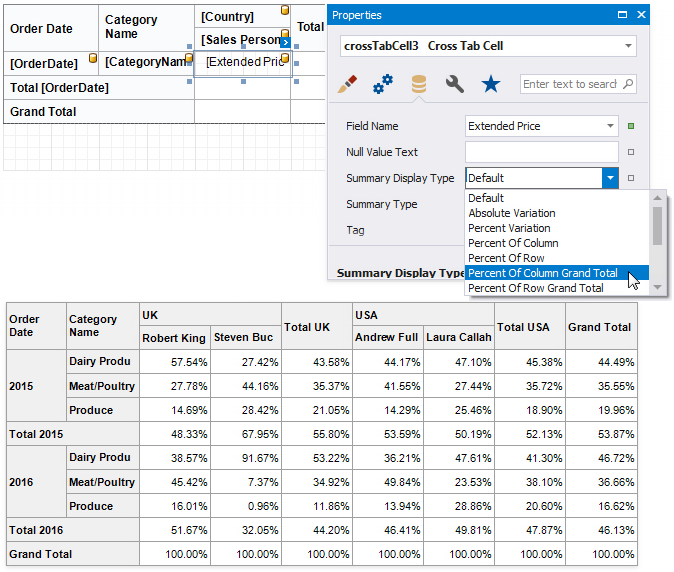Choose Absolute Variation from the list
674x572 pixels.
point(512,213)
